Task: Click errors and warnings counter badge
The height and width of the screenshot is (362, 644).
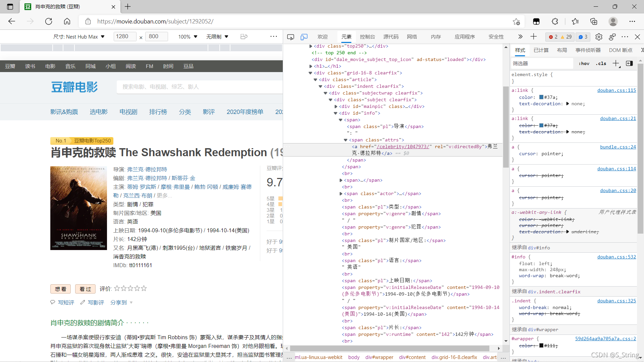Action: click(560, 37)
